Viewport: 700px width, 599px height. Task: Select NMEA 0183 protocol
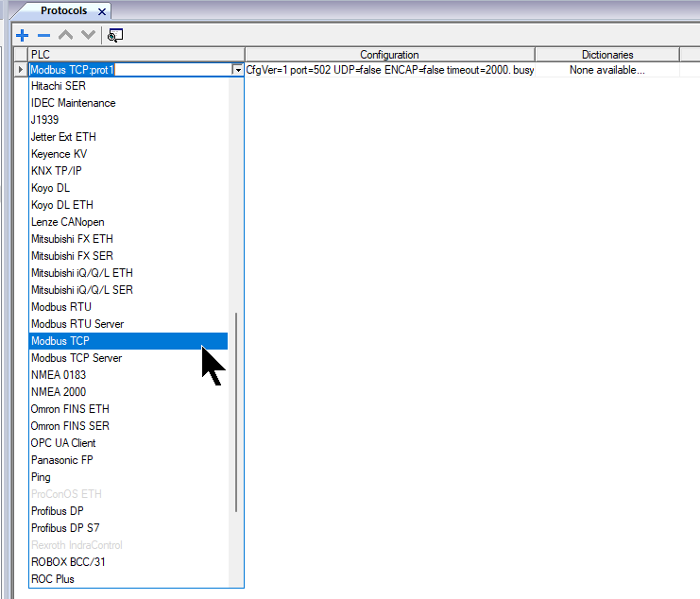pos(128,375)
